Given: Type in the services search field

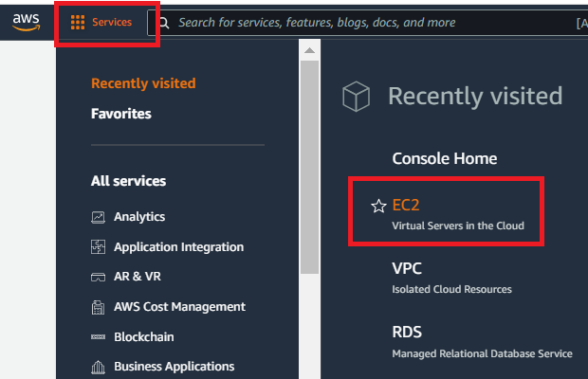Looking at the screenshot, I should 360,23.
